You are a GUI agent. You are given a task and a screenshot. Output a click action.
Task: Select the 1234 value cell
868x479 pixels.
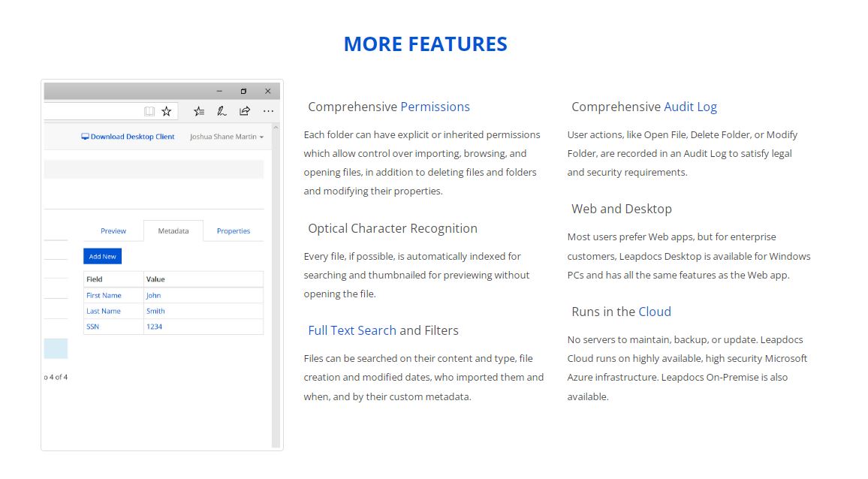pos(203,327)
